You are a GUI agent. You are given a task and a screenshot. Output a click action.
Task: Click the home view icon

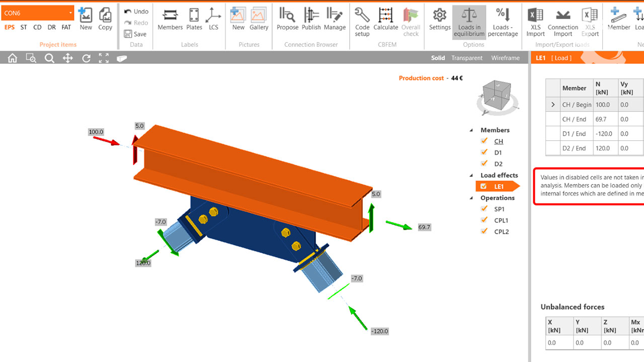click(x=13, y=58)
